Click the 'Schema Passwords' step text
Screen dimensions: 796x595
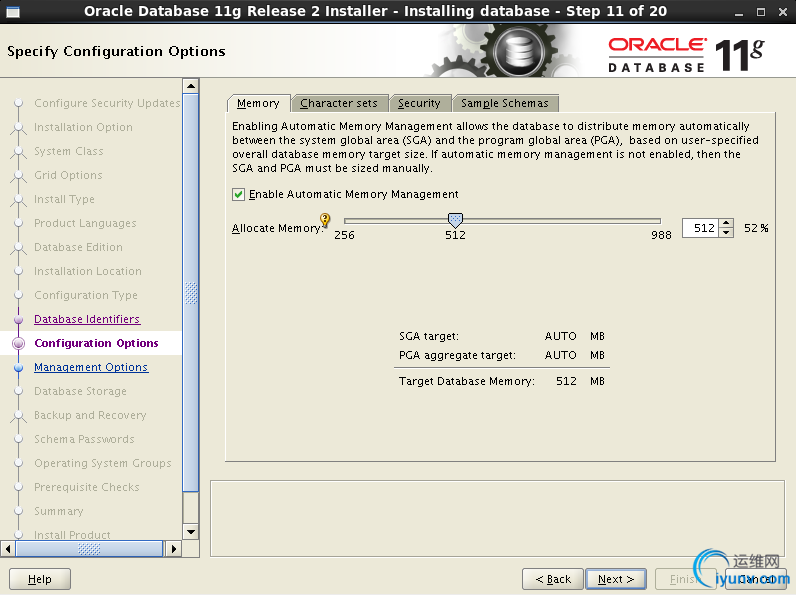point(84,439)
